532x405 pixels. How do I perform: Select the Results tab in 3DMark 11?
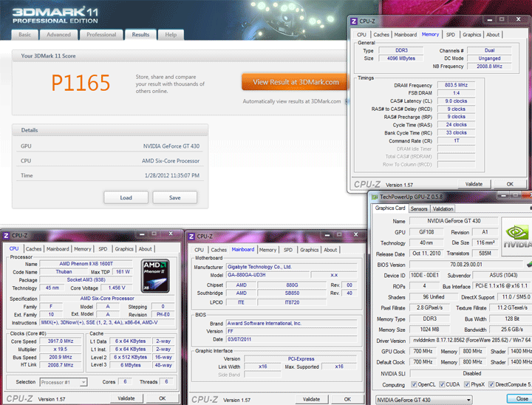[x=140, y=35]
